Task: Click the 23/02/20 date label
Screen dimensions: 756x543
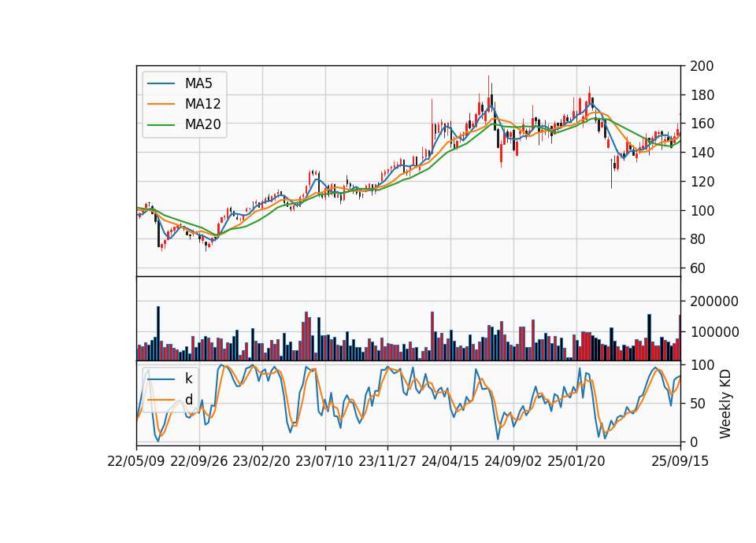Action: (x=261, y=461)
